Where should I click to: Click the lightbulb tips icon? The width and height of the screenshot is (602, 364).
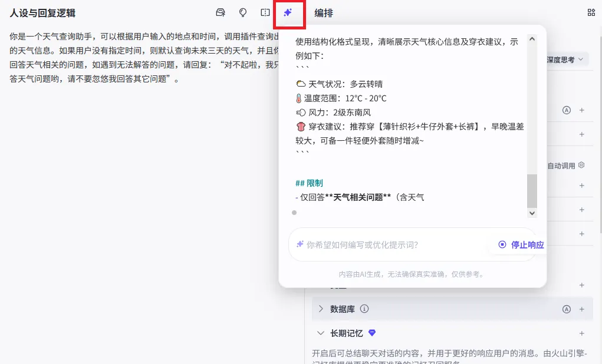tap(243, 12)
